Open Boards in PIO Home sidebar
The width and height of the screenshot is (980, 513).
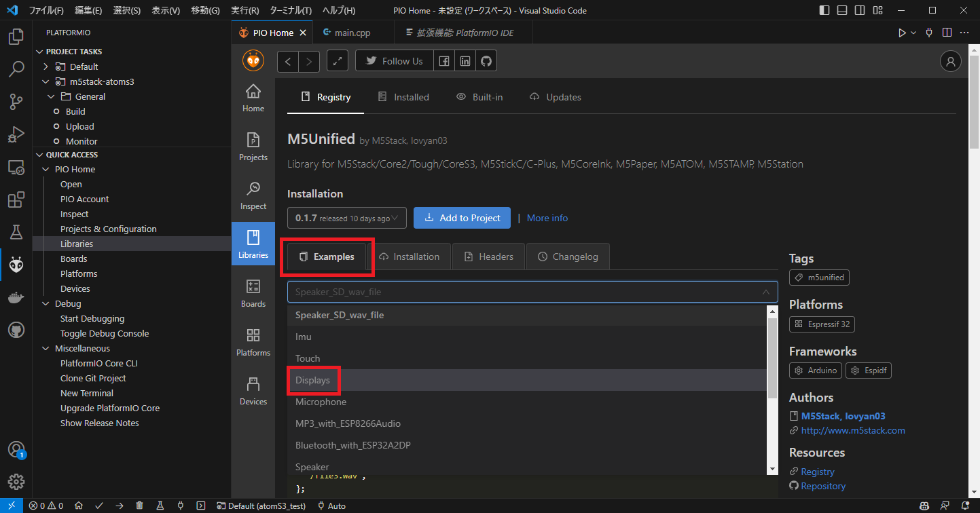tap(253, 293)
